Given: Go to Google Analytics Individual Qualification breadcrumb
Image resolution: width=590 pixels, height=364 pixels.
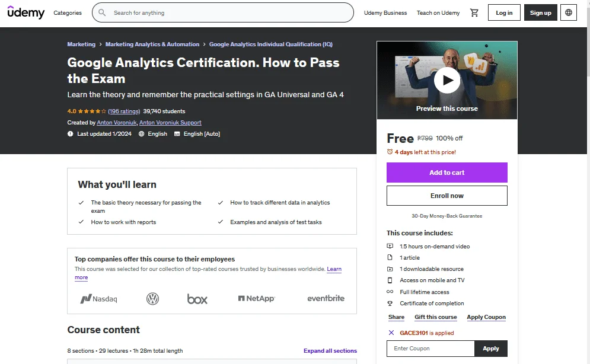Looking at the screenshot, I should (x=271, y=44).
